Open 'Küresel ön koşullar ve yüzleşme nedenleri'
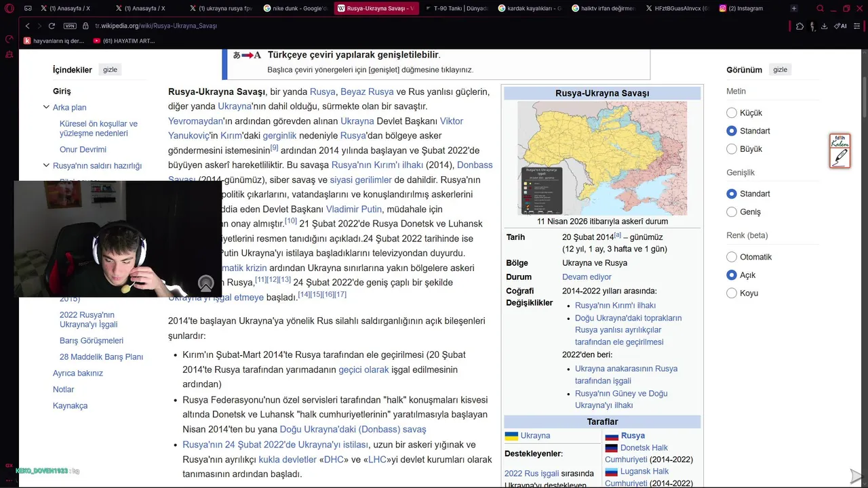868x488 pixels. [x=98, y=128]
